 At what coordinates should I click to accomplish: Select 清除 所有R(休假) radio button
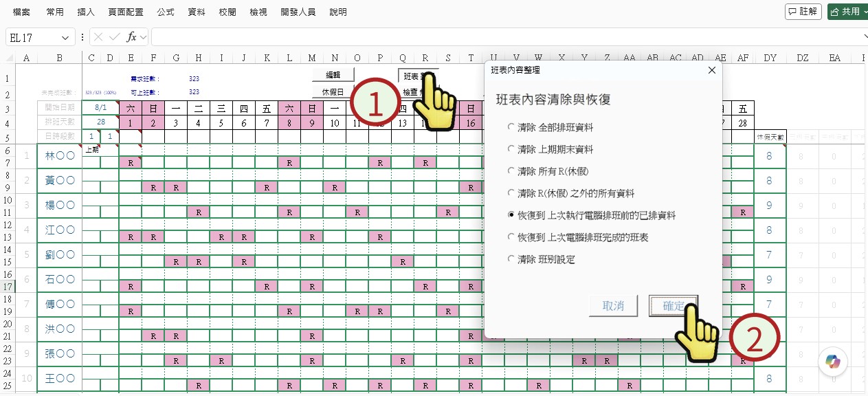point(511,171)
